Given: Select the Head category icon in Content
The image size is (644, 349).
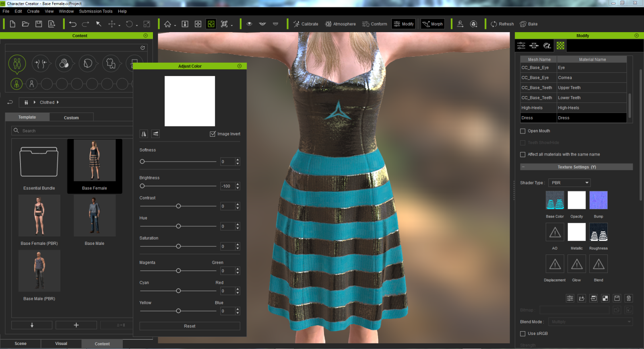Looking at the screenshot, I should [x=88, y=64].
